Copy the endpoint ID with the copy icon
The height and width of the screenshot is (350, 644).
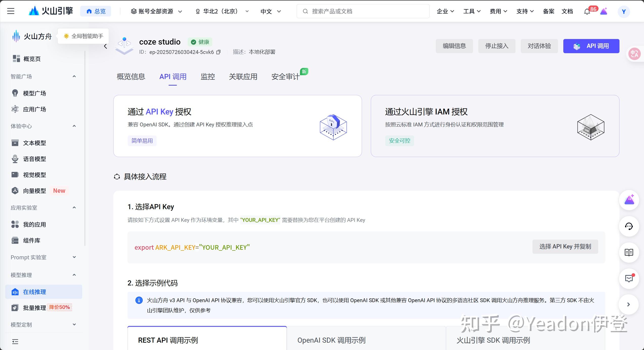click(x=219, y=52)
